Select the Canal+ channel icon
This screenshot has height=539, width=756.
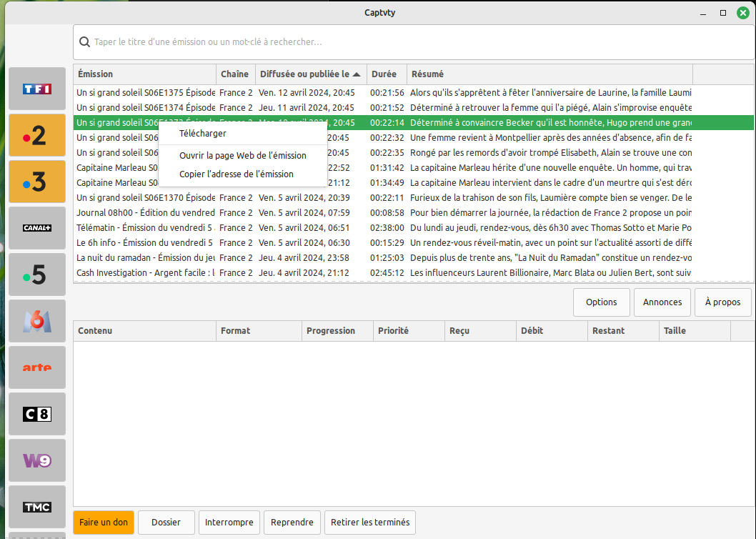36,227
